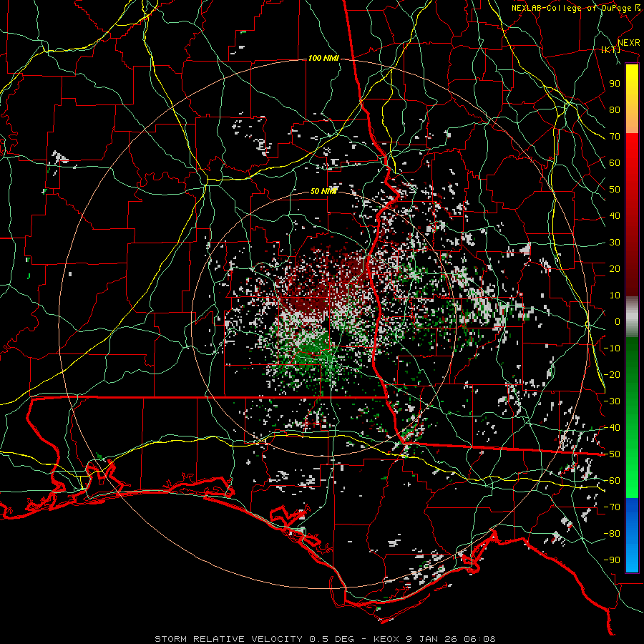This screenshot has width=644, height=644.
Task: Click the "-10" value on velocity scale
Action: tap(612, 348)
